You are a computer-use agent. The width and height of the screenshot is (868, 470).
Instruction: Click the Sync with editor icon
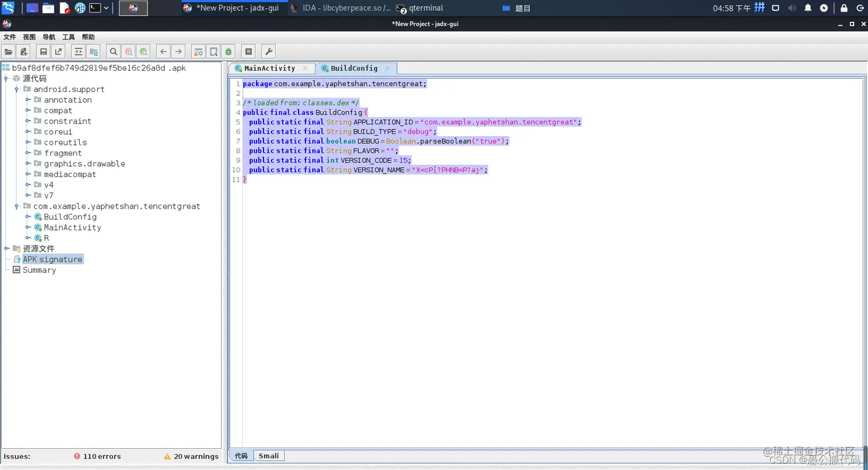pyautogui.click(x=79, y=52)
